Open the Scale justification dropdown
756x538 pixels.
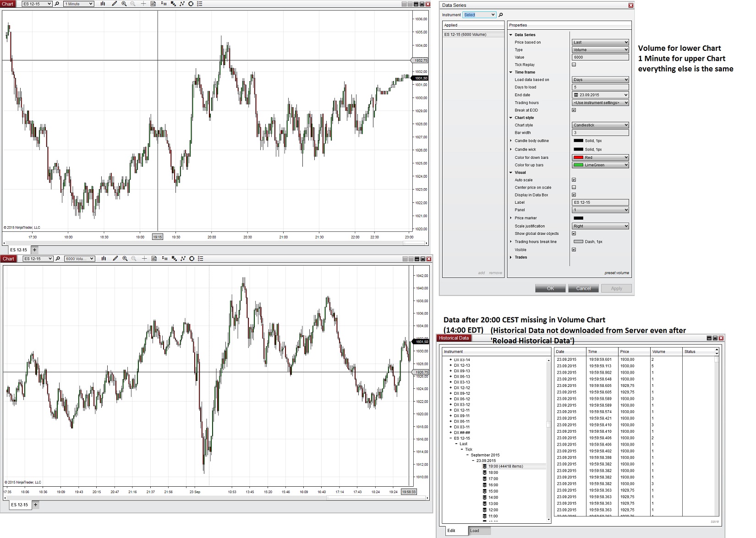coord(600,226)
